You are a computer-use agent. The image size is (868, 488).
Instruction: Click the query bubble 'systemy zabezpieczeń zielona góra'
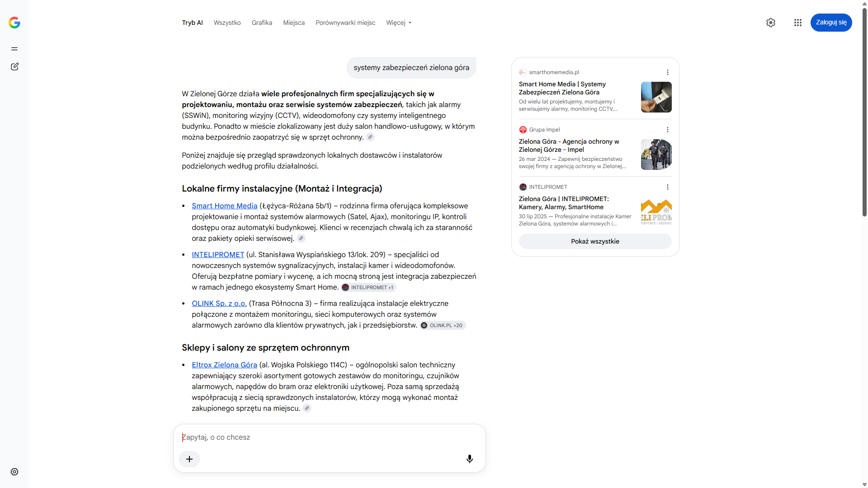click(x=411, y=68)
